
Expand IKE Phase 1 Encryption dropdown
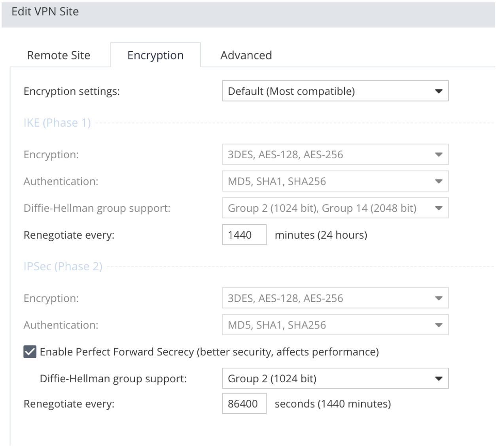335,155
